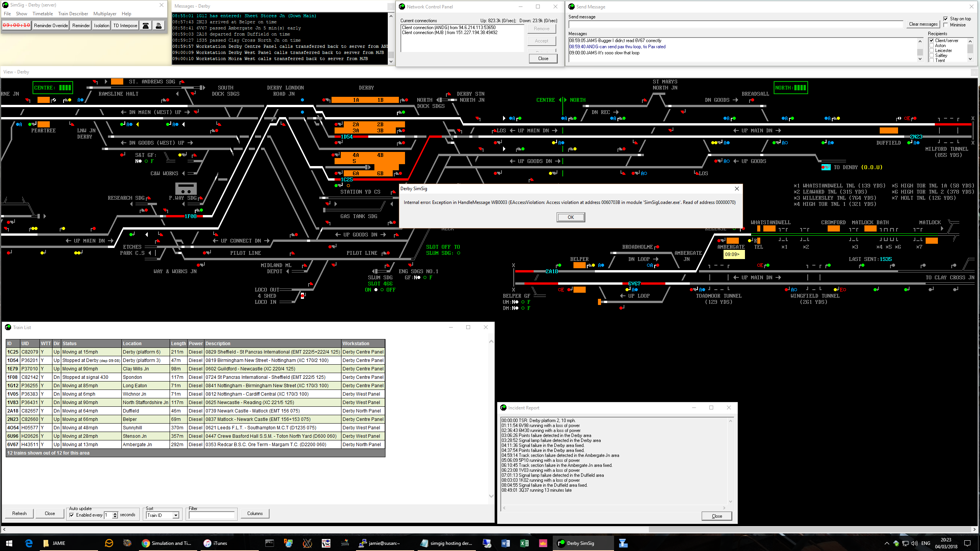Click the SimSig logo icon in Train List title
980x551 pixels.
8,328
